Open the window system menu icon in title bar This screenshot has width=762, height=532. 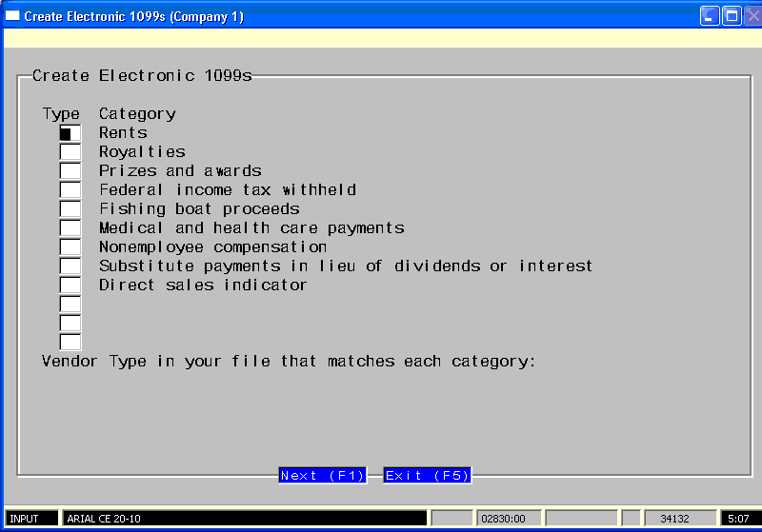tap(12, 16)
